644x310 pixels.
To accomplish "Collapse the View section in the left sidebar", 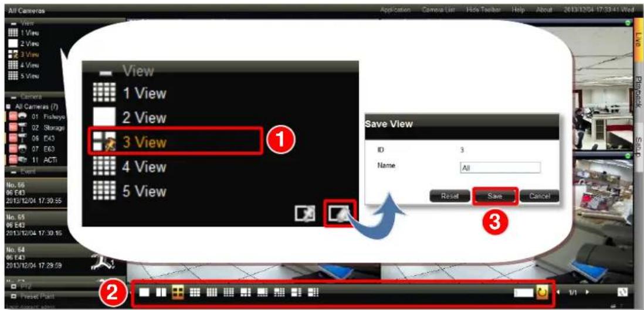I will pyautogui.click(x=13, y=23).
